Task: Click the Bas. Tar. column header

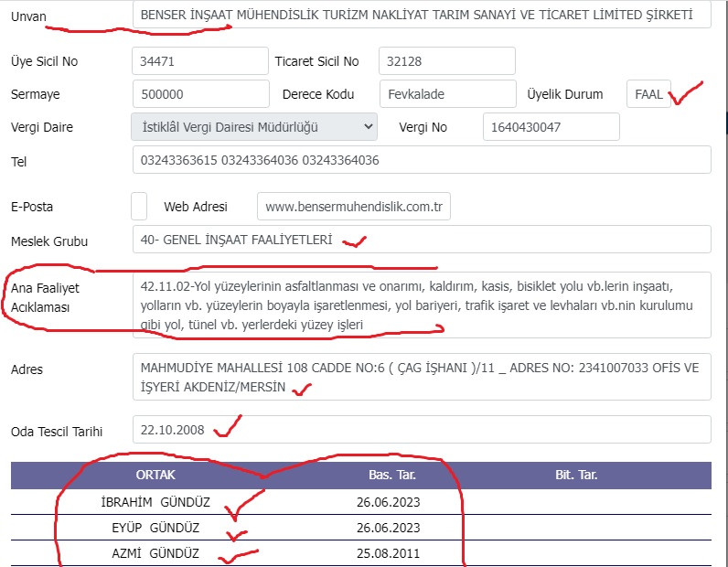Action: (392, 475)
